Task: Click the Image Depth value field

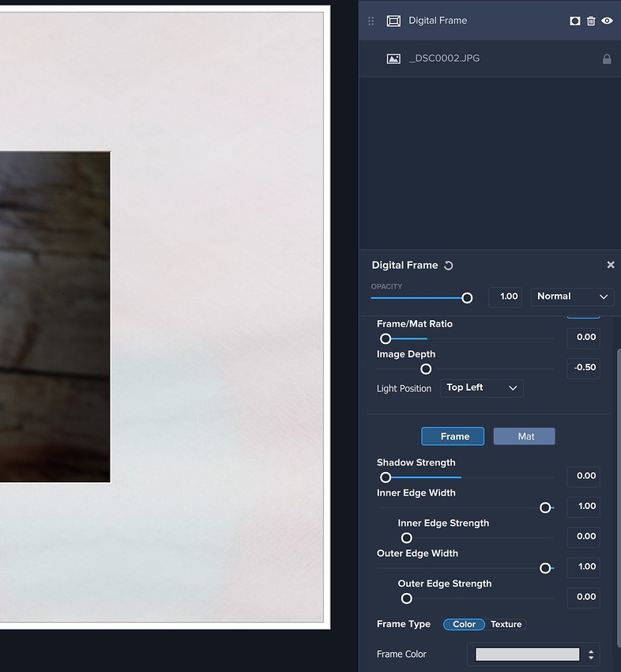Action: [x=583, y=368]
